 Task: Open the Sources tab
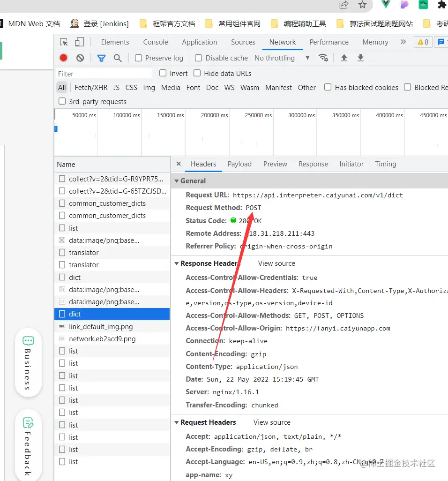(243, 42)
